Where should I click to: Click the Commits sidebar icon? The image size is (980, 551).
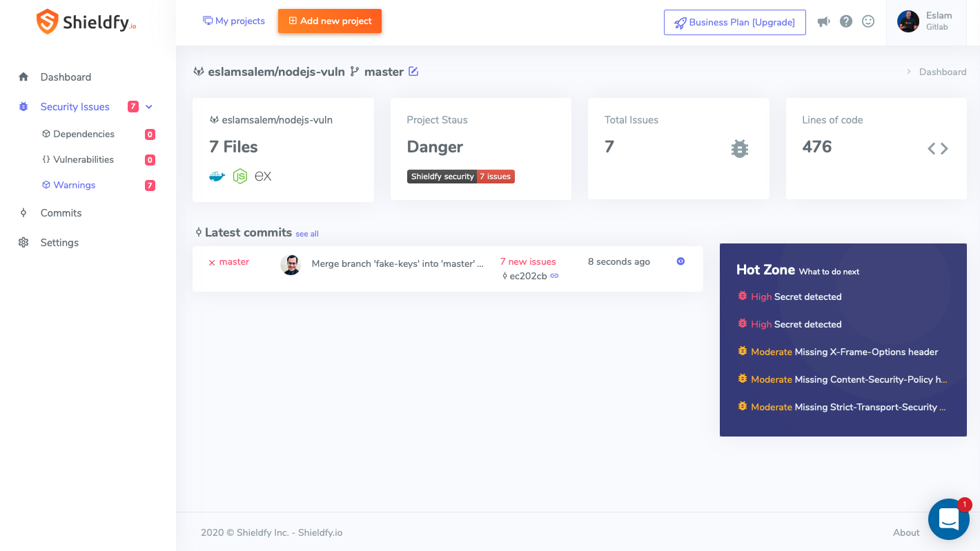coord(23,212)
